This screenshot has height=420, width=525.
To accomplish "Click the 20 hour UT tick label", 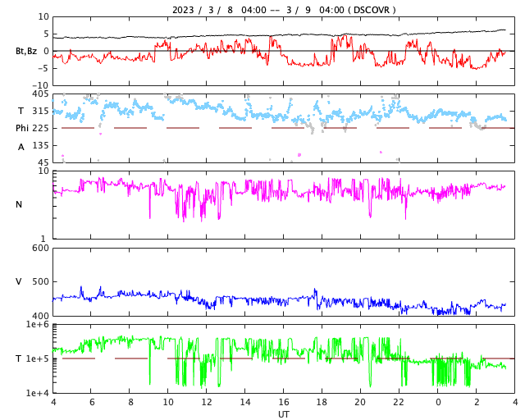I will click(x=360, y=402).
